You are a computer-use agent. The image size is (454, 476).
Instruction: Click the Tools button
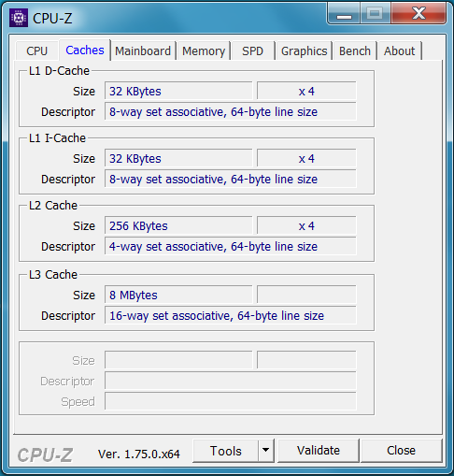tap(226, 451)
